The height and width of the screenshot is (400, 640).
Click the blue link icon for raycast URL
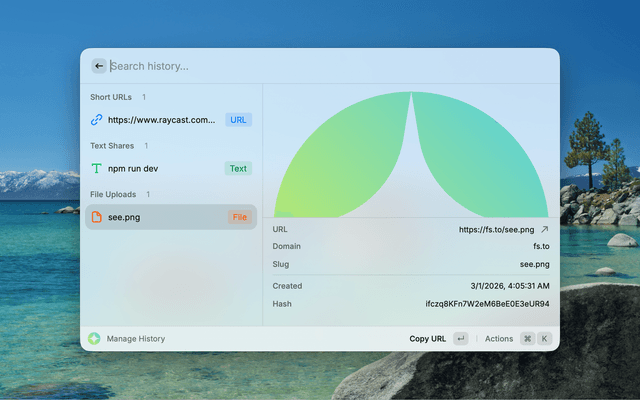click(97, 120)
